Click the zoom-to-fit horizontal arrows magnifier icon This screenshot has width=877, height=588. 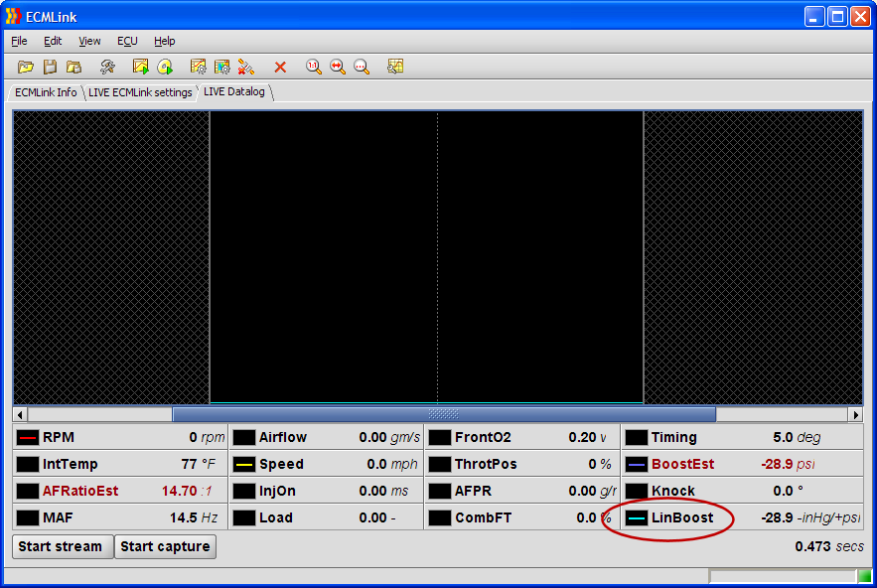point(338,67)
